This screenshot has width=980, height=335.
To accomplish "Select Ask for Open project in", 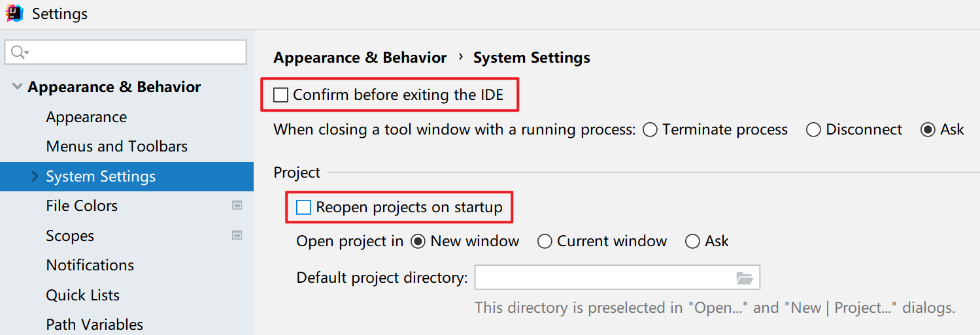I will (692, 242).
